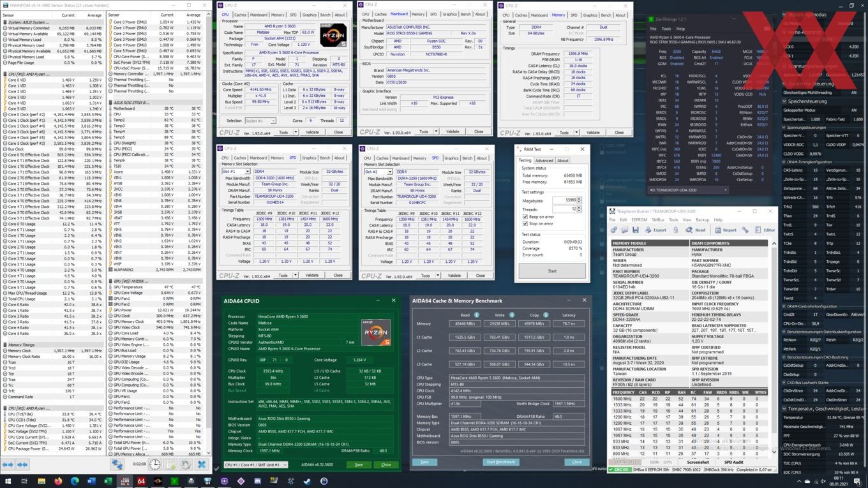Increase Megabytes value stepper in RAM Test
Image resolution: width=868 pixels, height=488 pixels.
click(579, 198)
